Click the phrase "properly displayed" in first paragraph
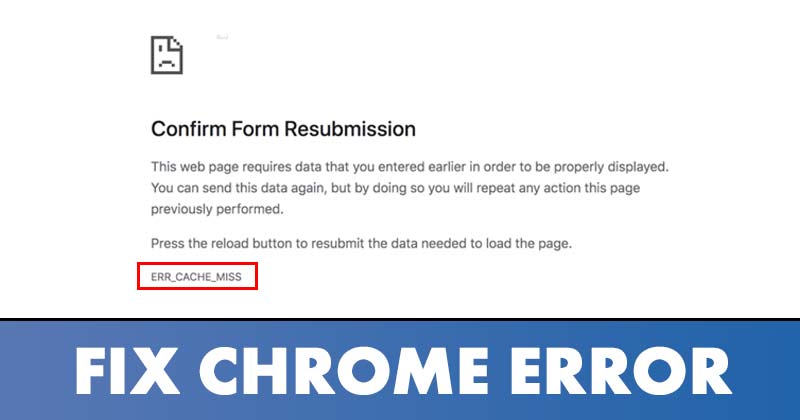Image resolution: width=800 pixels, height=420 pixels. coord(611,167)
